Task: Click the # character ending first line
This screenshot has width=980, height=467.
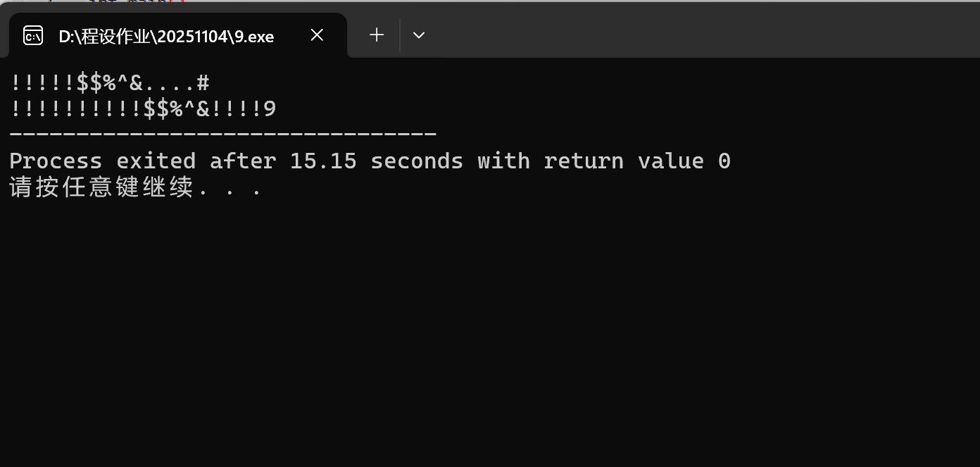Action: (203, 83)
